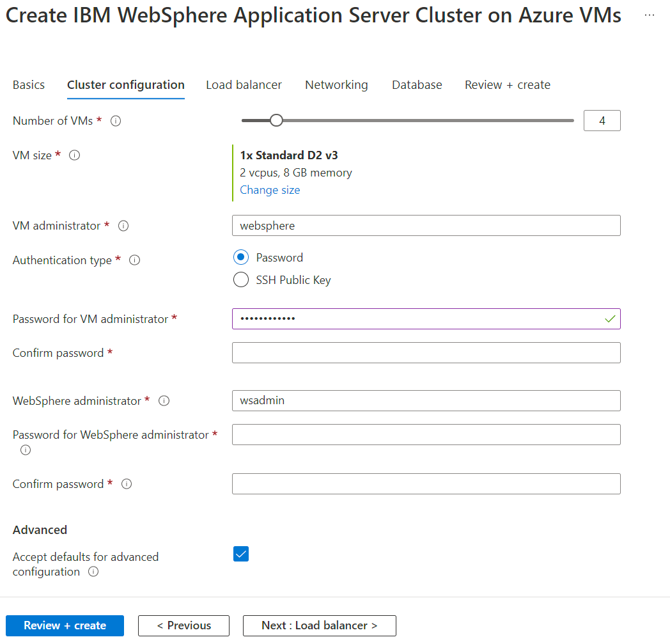Click the 2 vcpus, 8 GB memory text
The height and width of the screenshot is (644, 670).
click(x=296, y=173)
